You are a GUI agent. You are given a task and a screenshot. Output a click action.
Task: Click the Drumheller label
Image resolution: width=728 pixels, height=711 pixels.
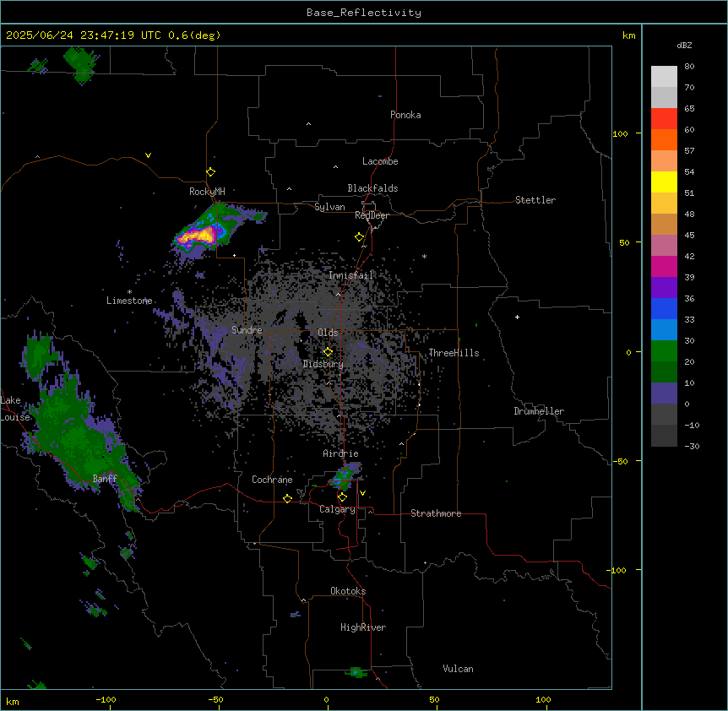pyautogui.click(x=539, y=411)
